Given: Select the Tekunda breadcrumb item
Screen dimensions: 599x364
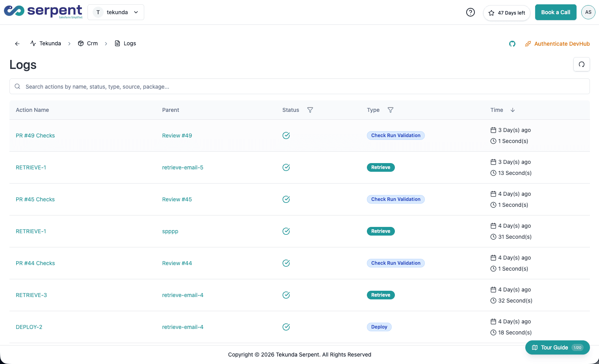Looking at the screenshot, I should pyautogui.click(x=50, y=43).
